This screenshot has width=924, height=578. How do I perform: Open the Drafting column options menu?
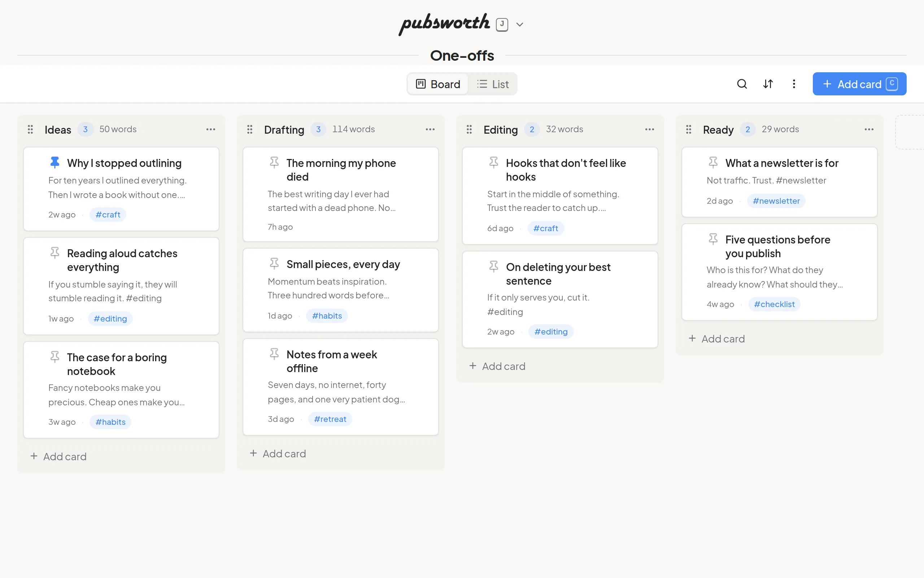coord(430,130)
